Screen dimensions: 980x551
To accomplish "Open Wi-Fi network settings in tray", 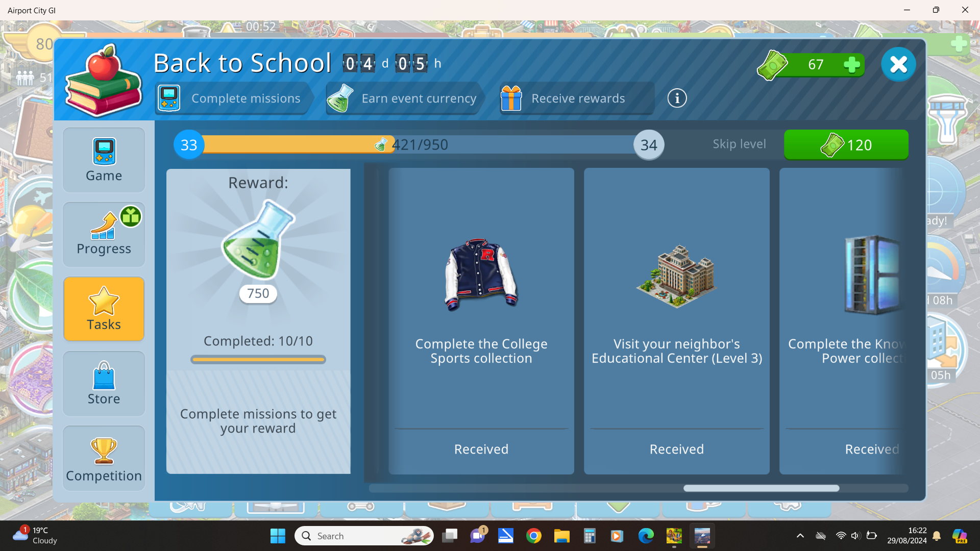I will [841, 536].
